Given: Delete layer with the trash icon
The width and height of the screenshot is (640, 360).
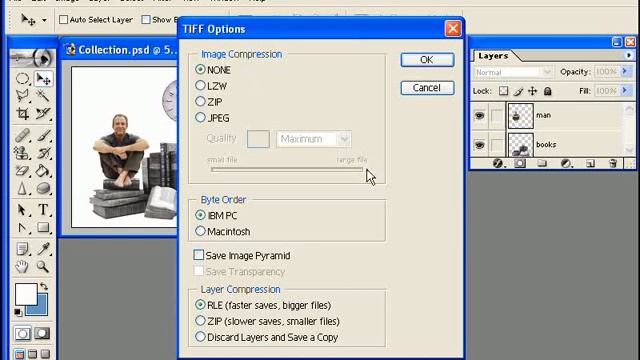Looking at the screenshot, I should coord(613,164).
